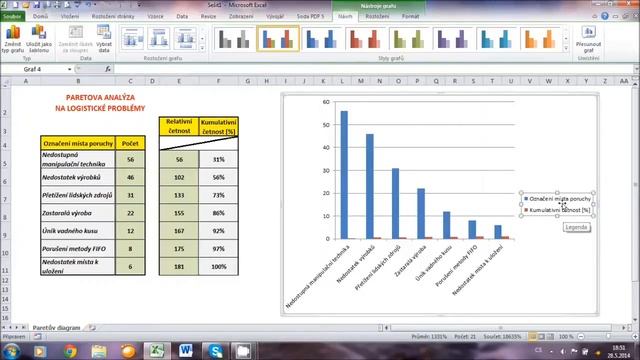The height and width of the screenshot is (360, 640).
Task: Choose the gray chart style
Action: coord(234,39)
